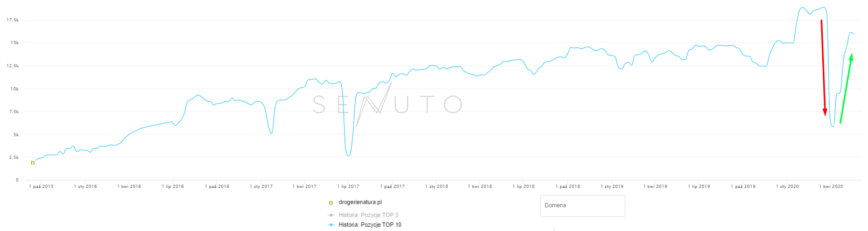The image size is (868, 231).
Task: Select the '1 sty 2020' date label
Action: tap(787, 186)
